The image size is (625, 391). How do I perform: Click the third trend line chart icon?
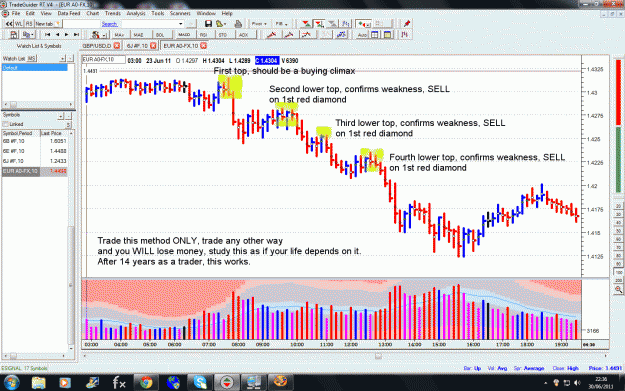307,35
